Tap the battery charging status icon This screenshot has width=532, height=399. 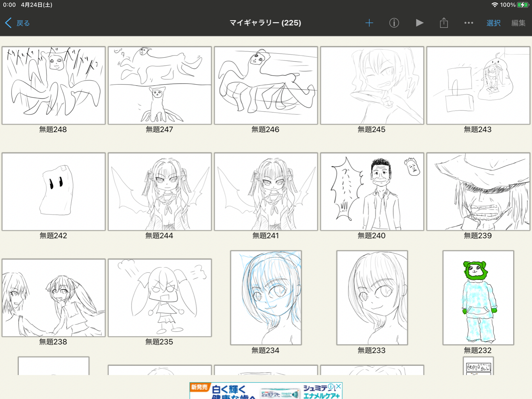point(523,5)
